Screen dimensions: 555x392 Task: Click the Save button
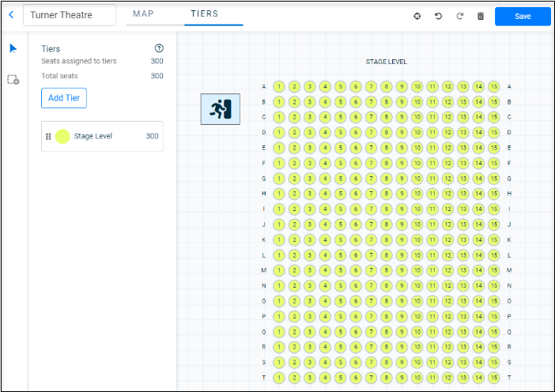pos(523,17)
